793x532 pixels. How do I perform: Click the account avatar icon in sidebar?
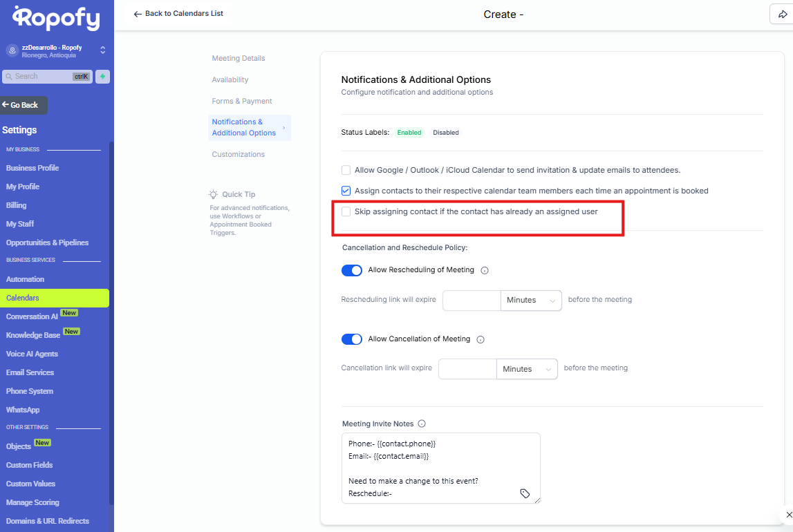pyautogui.click(x=12, y=50)
